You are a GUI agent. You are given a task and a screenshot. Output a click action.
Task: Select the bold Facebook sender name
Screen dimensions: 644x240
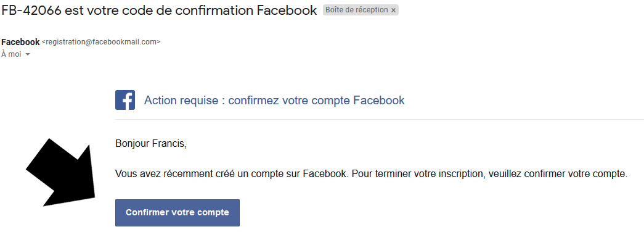(x=20, y=42)
